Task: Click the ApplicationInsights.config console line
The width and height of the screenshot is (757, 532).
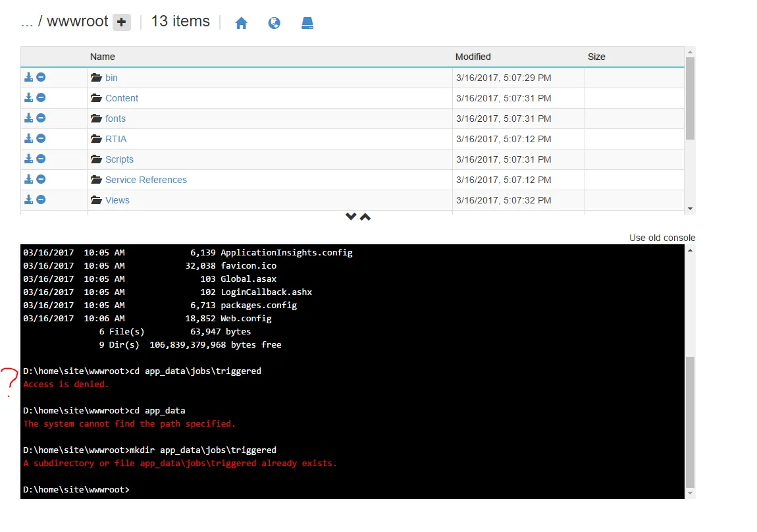Action: [188, 252]
